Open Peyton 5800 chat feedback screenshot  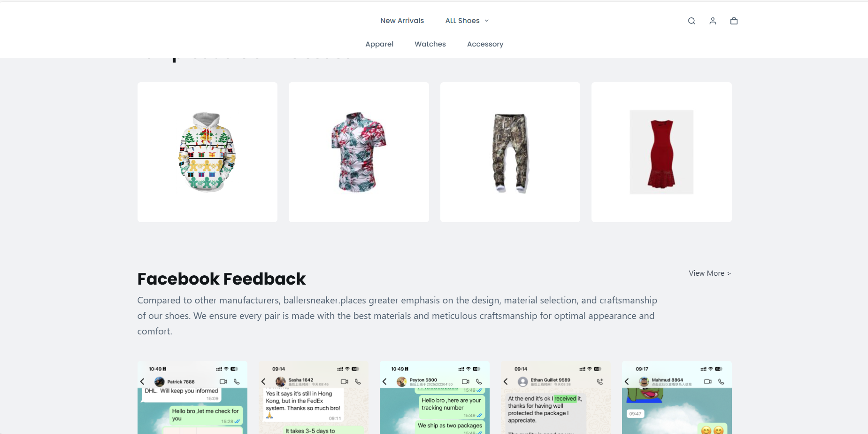435,397
